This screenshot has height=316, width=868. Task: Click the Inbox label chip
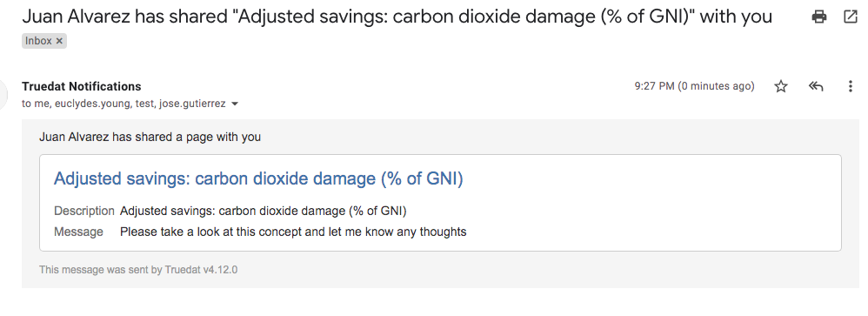pos(44,41)
